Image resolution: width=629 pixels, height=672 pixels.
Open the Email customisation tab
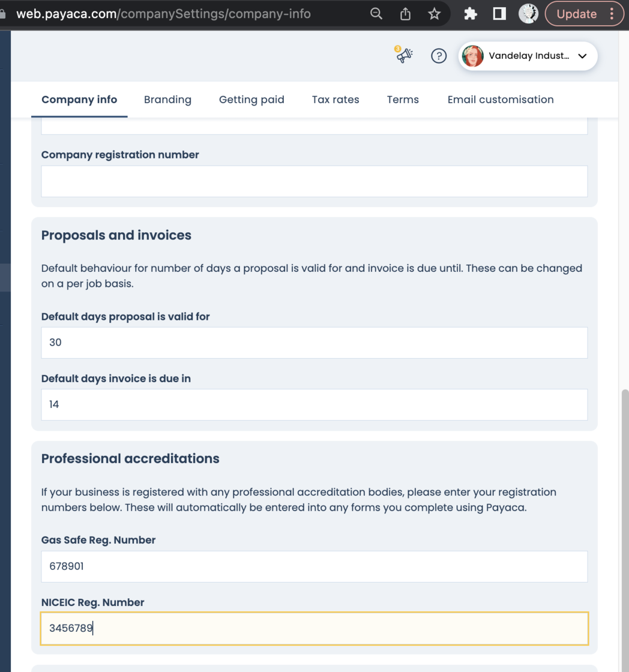point(501,100)
